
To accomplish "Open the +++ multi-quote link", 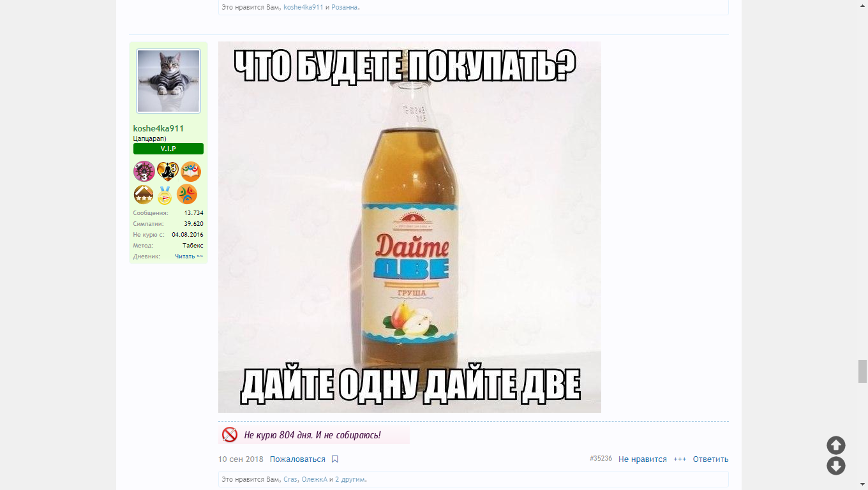I will [680, 459].
